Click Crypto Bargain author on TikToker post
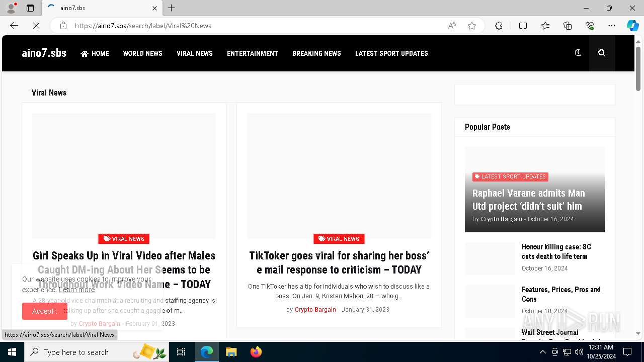The image size is (644, 362). pos(315,310)
